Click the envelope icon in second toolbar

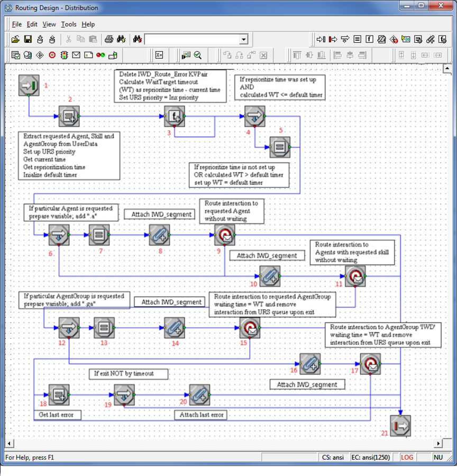tap(76, 55)
